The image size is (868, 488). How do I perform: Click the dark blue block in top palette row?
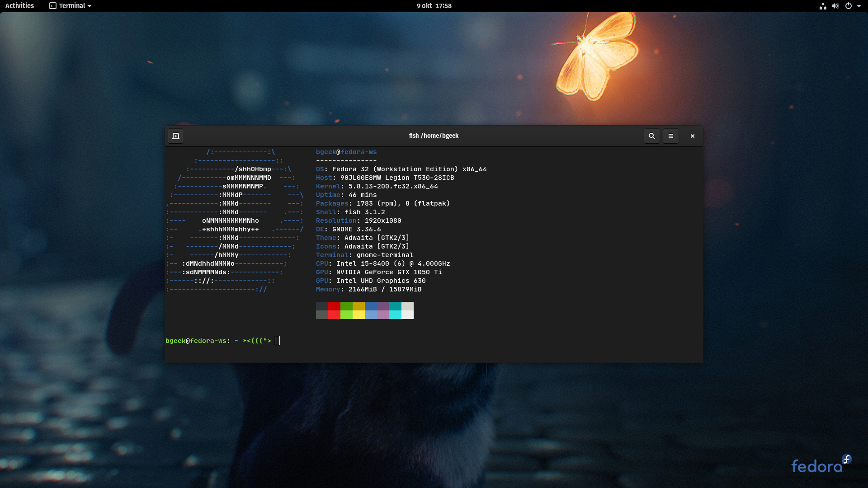point(371,306)
